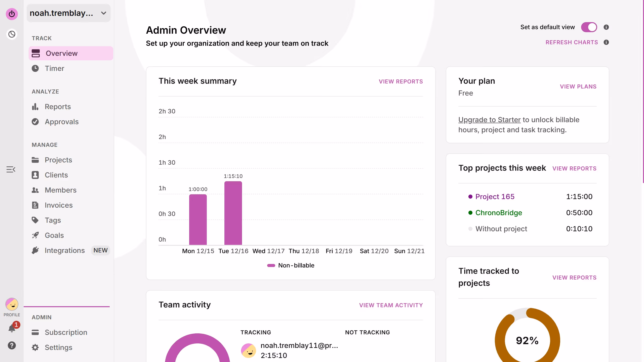Screen dimensions: 644x362
Task: Click the green ChronoBridge color dot
Action: (x=470, y=213)
